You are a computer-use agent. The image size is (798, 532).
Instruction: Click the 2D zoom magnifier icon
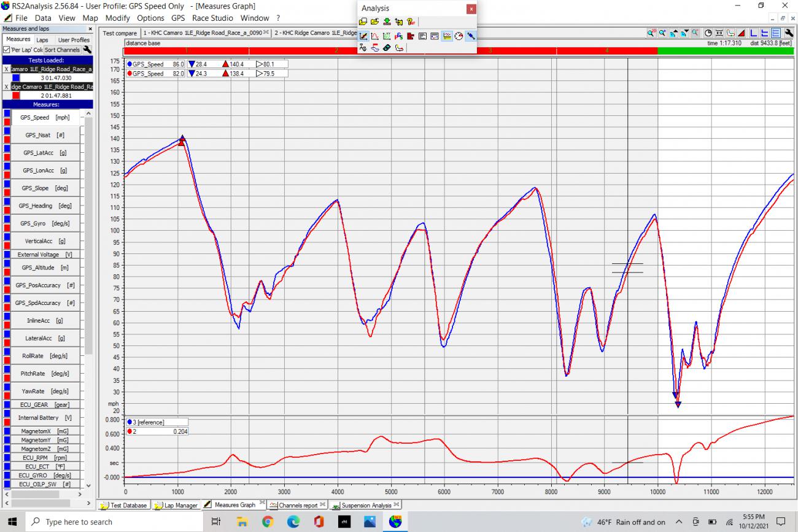click(x=652, y=33)
